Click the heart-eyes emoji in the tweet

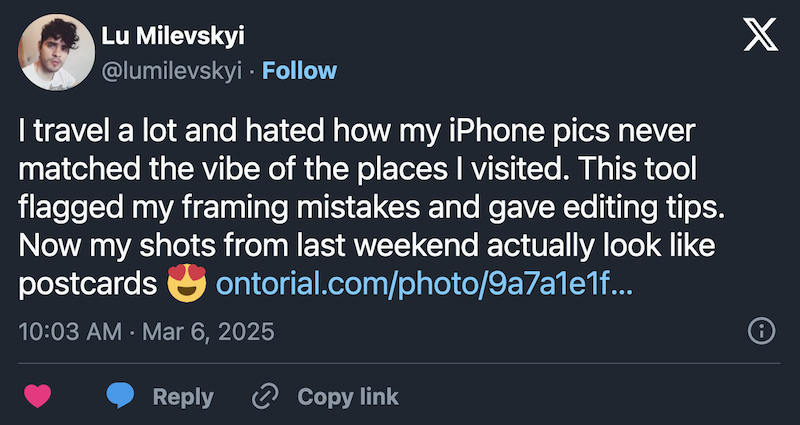tap(187, 286)
